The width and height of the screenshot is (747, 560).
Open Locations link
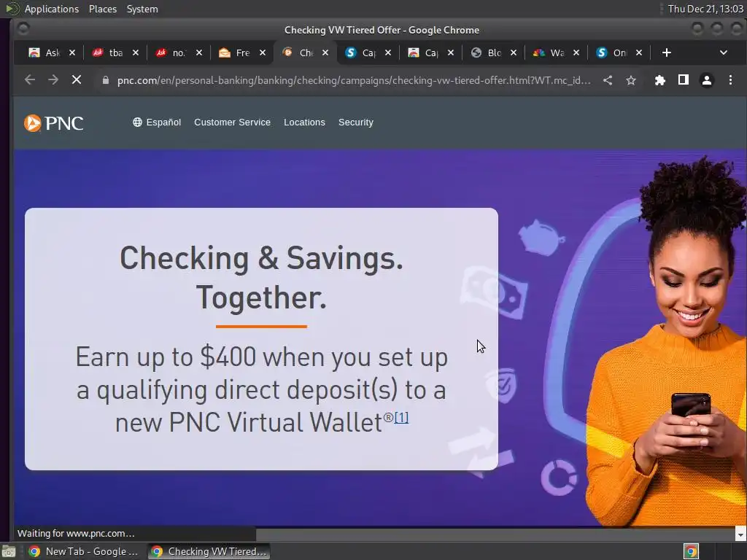pyautogui.click(x=304, y=122)
